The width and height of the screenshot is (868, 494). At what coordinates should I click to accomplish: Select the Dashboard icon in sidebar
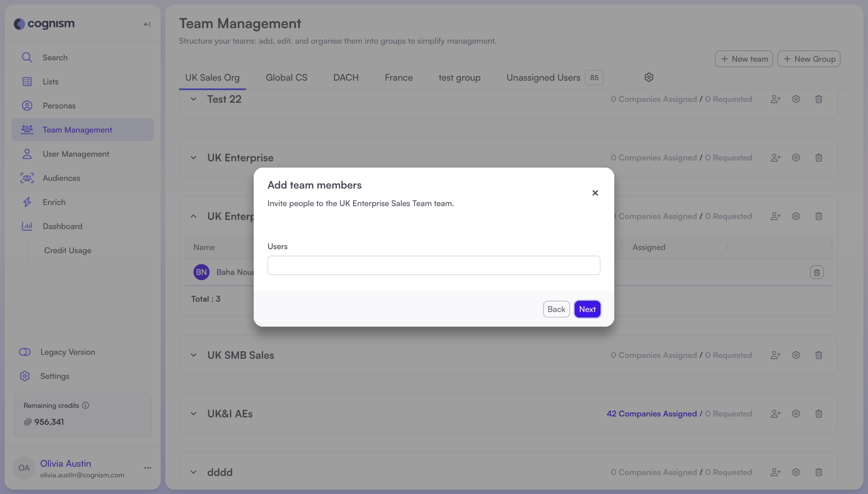(x=27, y=226)
